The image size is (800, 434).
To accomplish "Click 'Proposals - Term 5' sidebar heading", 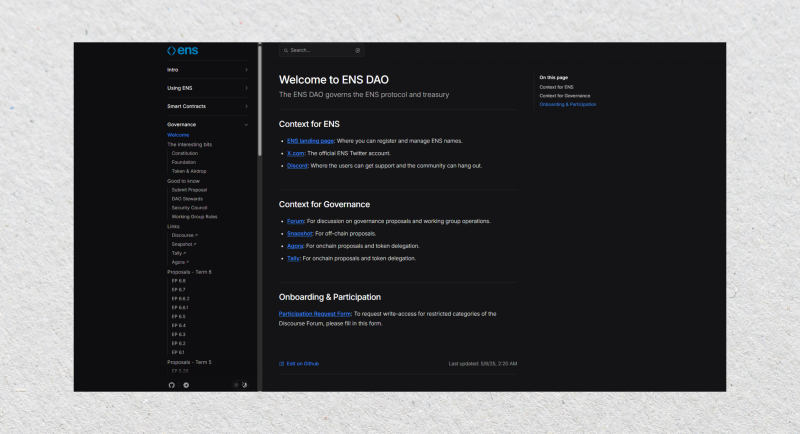I will 189,363.
